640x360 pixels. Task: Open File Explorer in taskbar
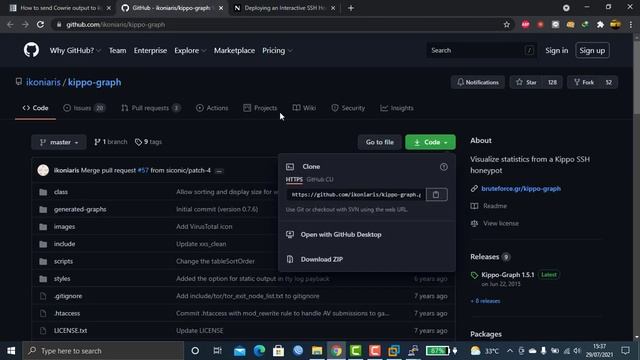317,351
